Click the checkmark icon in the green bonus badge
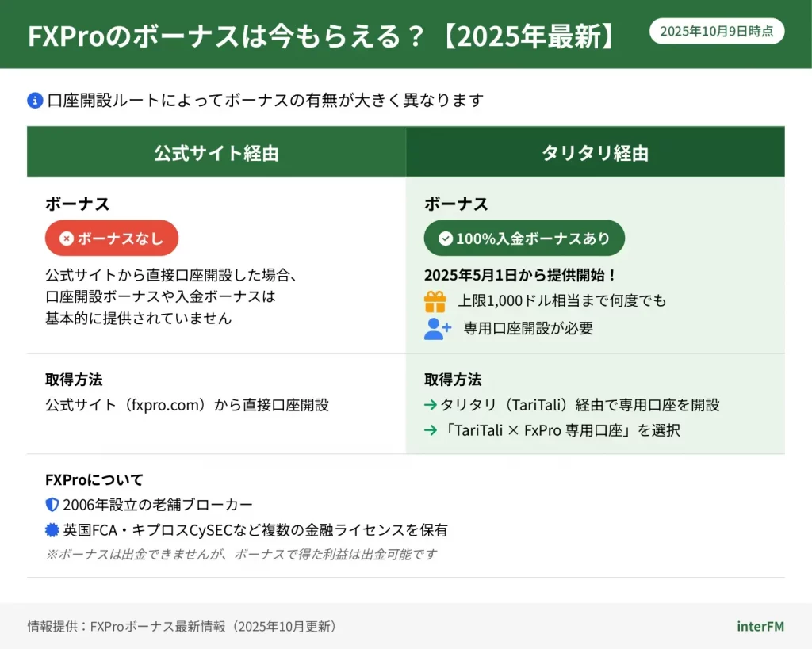Image resolution: width=812 pixels, height=649 pixels. 446,239
